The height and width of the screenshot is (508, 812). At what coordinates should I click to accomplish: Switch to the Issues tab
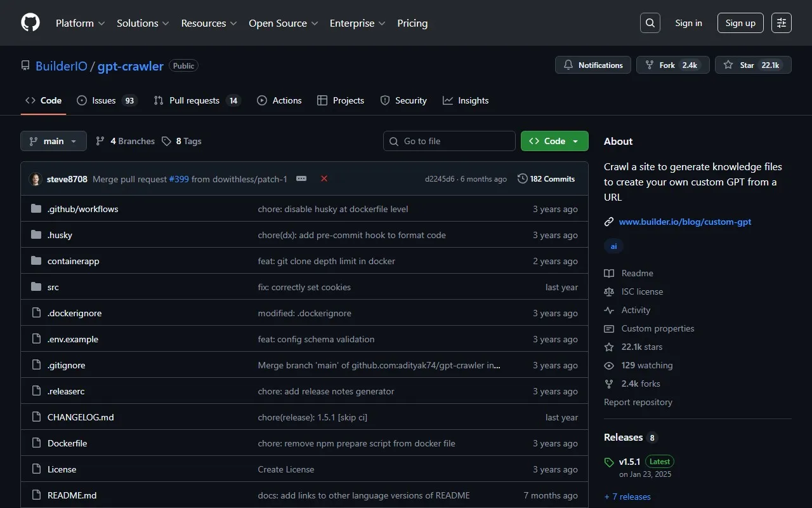coord(106,100)
